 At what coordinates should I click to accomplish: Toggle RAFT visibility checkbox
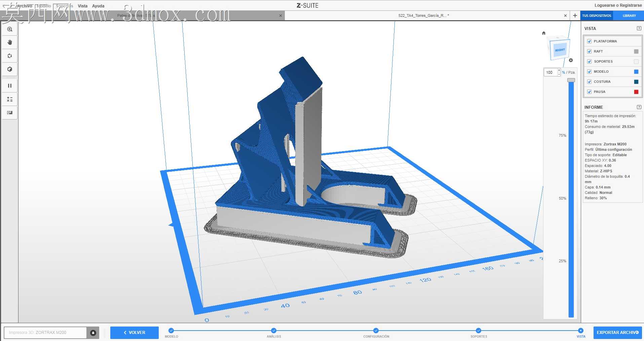point(589,52)
